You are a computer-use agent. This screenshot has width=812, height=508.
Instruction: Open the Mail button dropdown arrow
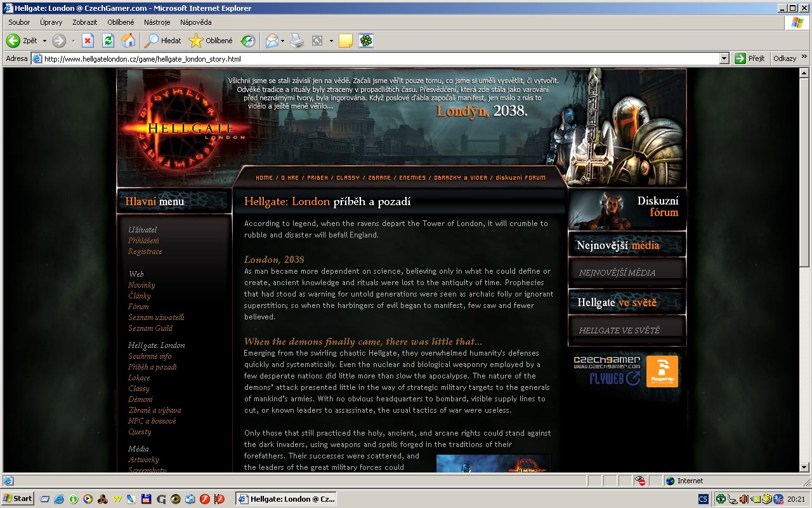282,41
